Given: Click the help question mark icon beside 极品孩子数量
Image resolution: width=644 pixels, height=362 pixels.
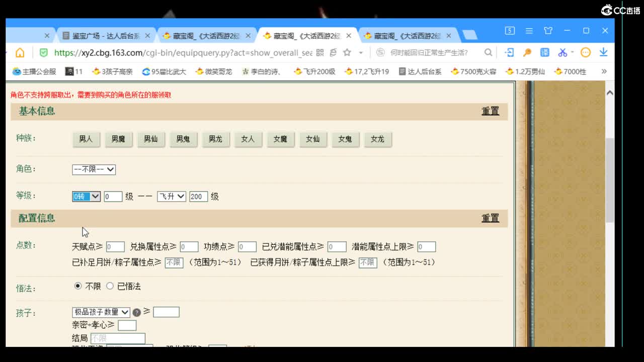Looking at the screenshot, I should click(137, 312).
